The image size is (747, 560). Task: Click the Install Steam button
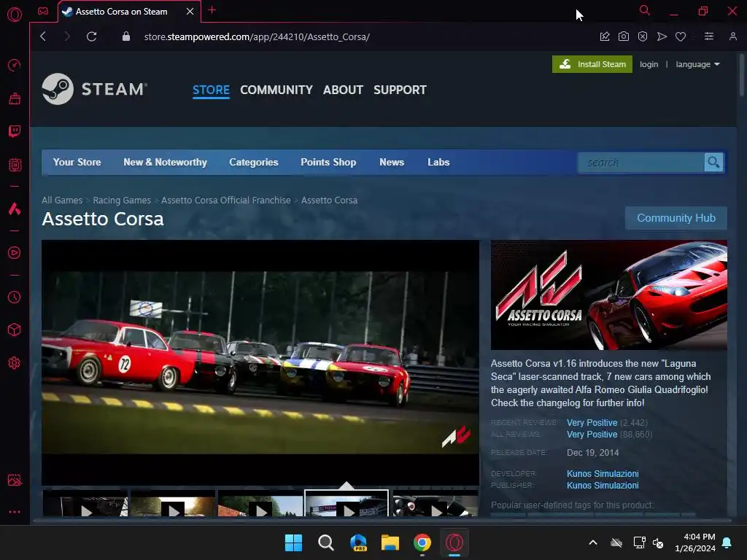pos(592,64)
